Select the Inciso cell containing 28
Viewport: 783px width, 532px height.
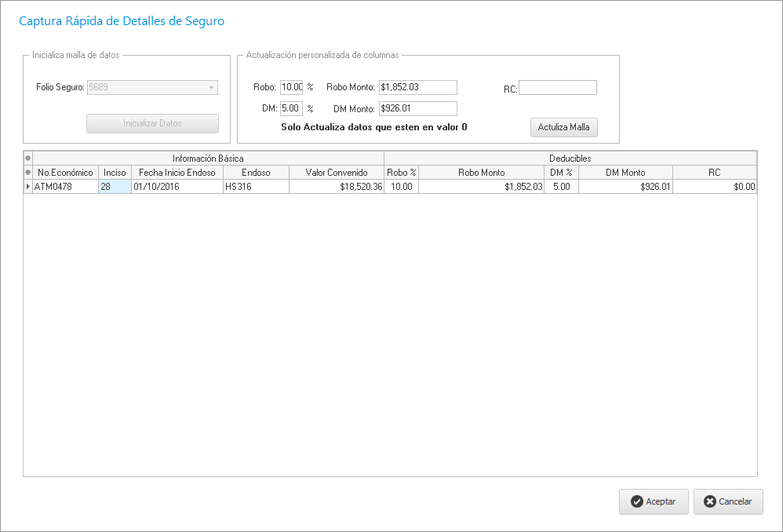115,187
